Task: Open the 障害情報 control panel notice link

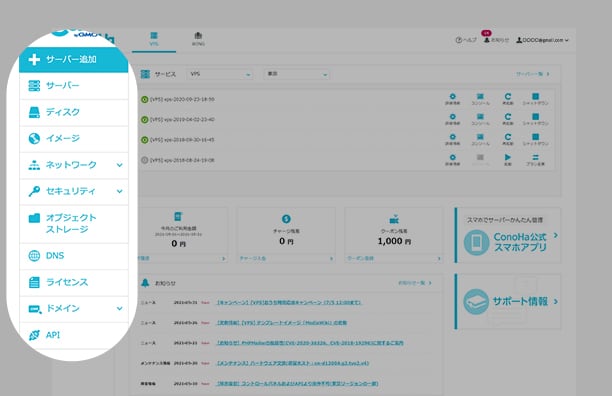Action: pyautogui.click(x=297, y=384)
